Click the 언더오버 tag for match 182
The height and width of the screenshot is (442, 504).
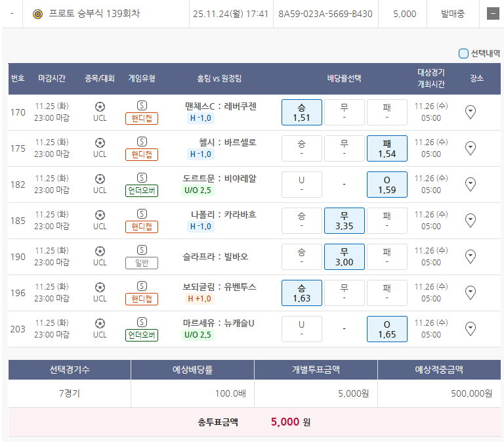point(142,190)
